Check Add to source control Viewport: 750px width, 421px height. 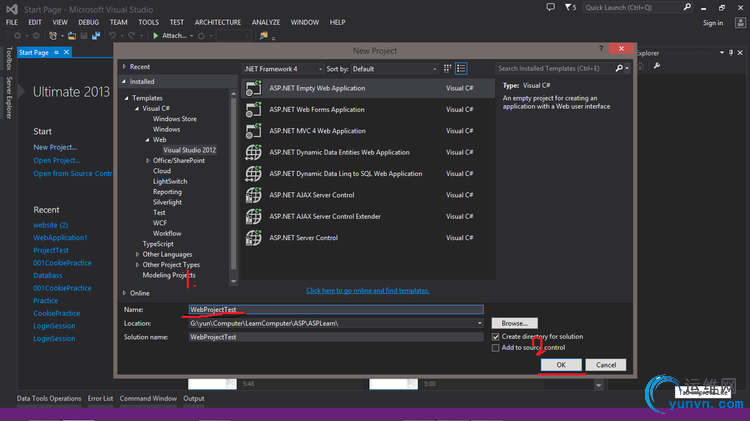(x=496, y=348)
